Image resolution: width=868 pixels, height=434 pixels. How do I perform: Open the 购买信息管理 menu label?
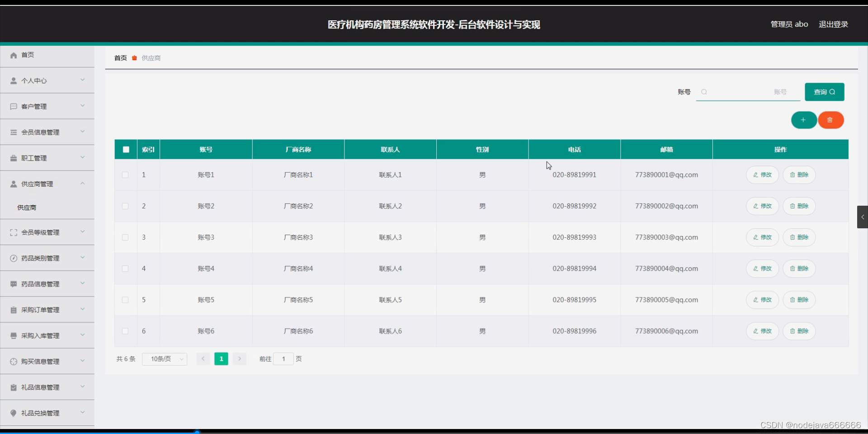tap(40, 362)
